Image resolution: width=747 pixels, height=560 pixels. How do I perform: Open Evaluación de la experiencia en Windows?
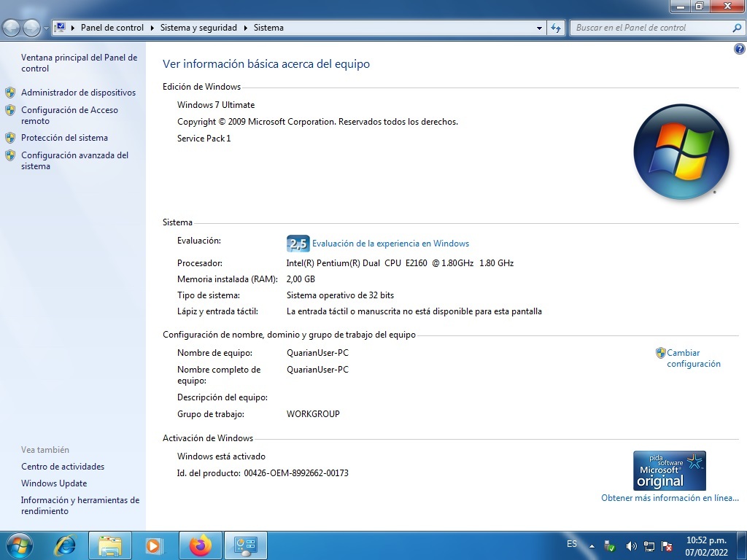pos(391,244)
